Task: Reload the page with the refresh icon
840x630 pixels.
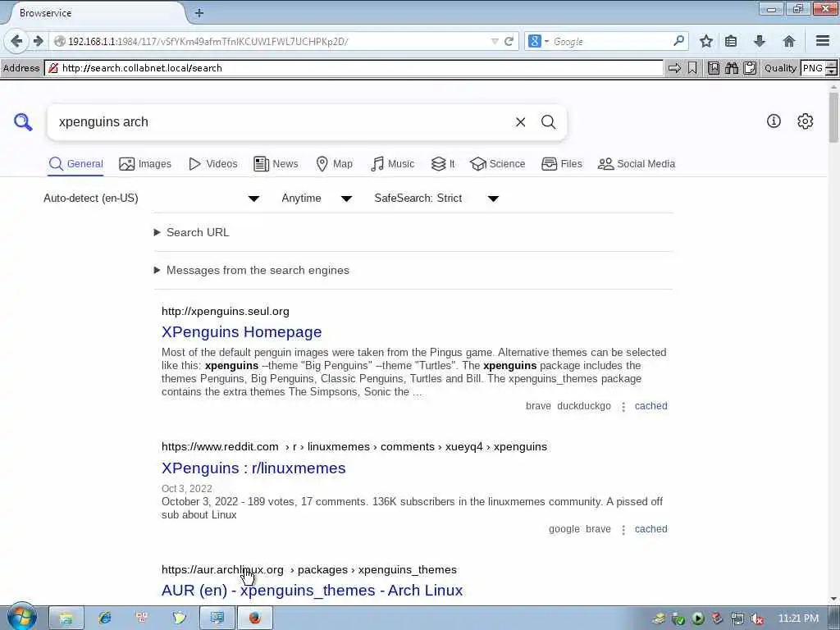Action: coord(509,41)
